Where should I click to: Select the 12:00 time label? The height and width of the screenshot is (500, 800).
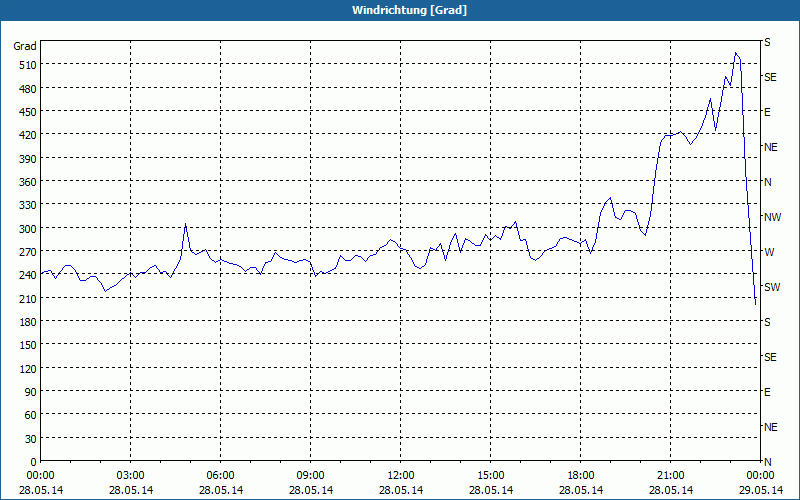tap(401, 476)
